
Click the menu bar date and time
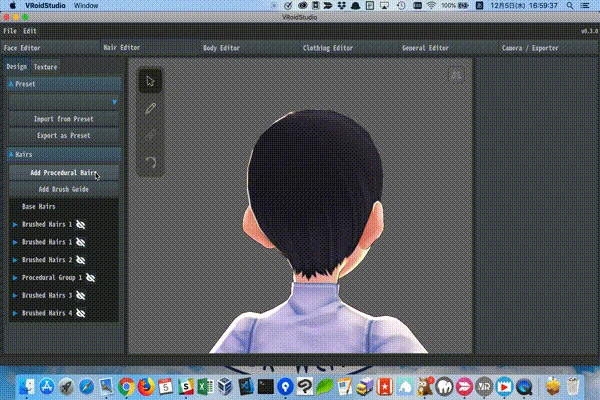(x=524, y=5)
